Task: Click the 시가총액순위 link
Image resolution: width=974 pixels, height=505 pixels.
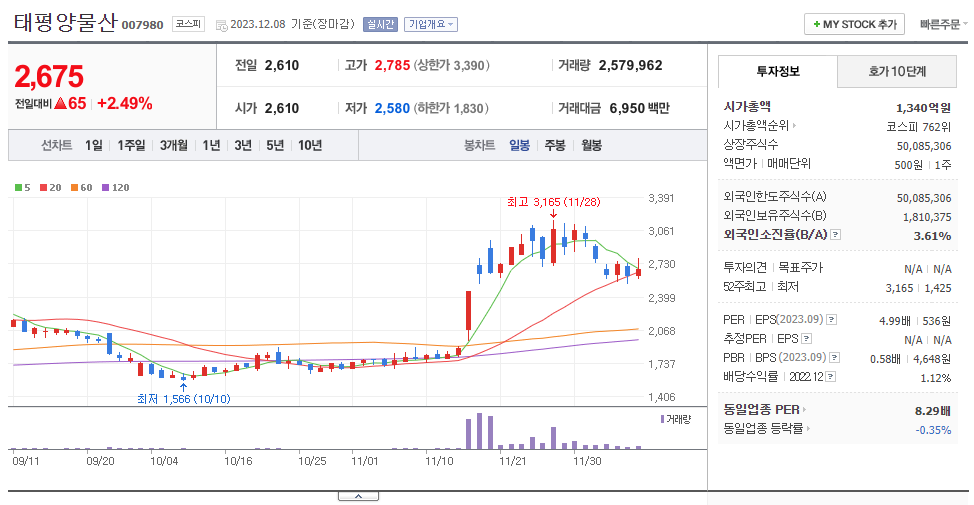Action: point(756,125)
